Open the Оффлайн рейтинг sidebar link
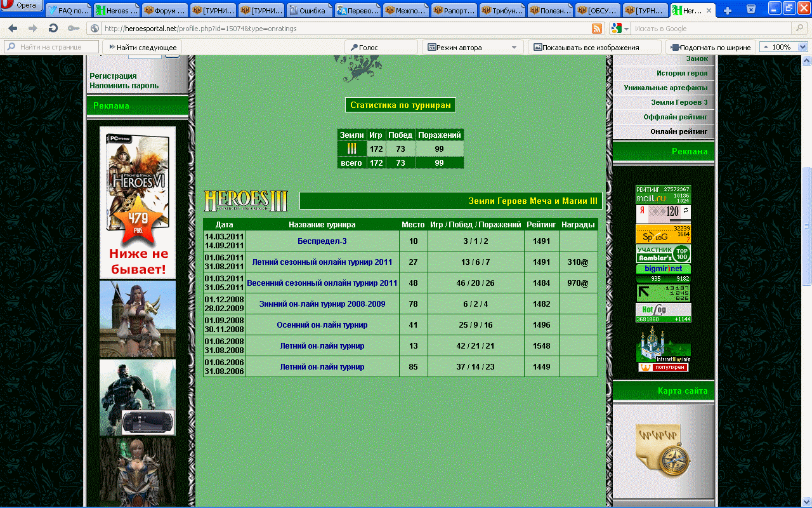Screen dimensions: 812x508 pos(676,117)
